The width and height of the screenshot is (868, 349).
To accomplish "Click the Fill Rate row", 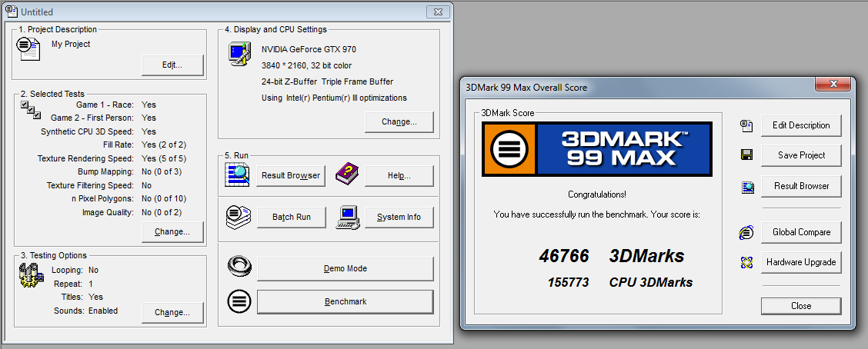I will coord(145,145).
